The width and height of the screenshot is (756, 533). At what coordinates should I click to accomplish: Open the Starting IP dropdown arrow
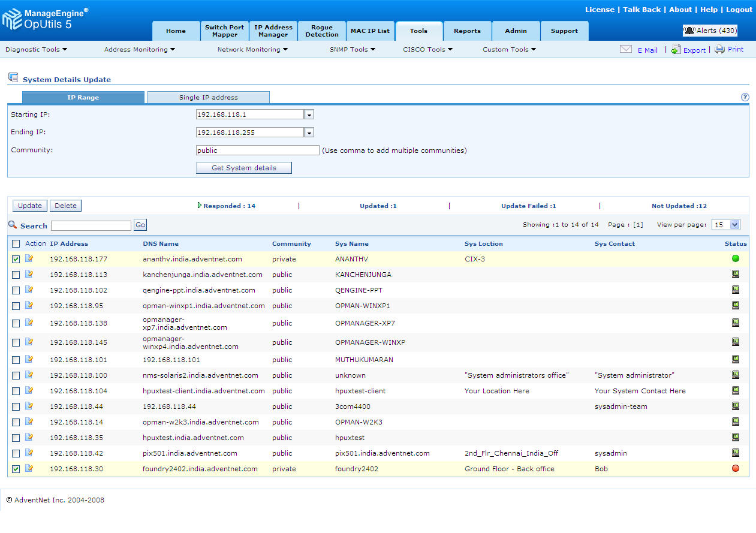coord(309,115)
